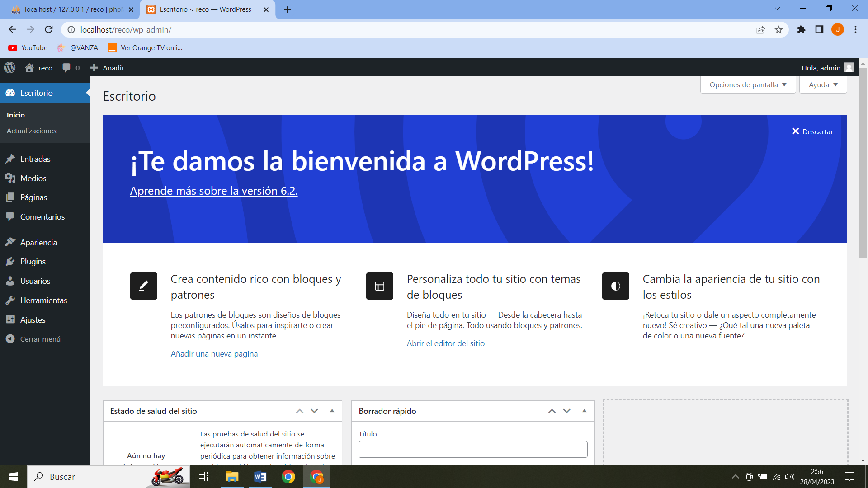Dismiss the welcome panel with Descartar
Viewport: 868px width, 488px height.
tap(812, 131)
